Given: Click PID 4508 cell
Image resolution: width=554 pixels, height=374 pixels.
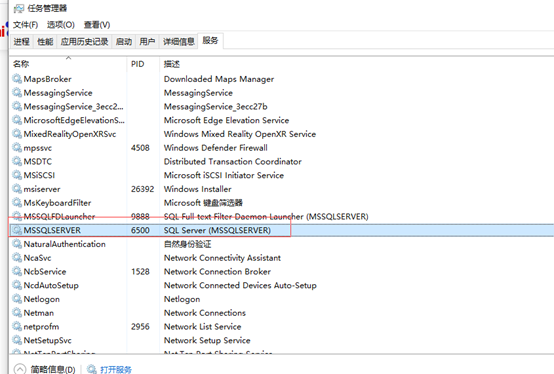Looking at the screenshot, I should (140, 148).
